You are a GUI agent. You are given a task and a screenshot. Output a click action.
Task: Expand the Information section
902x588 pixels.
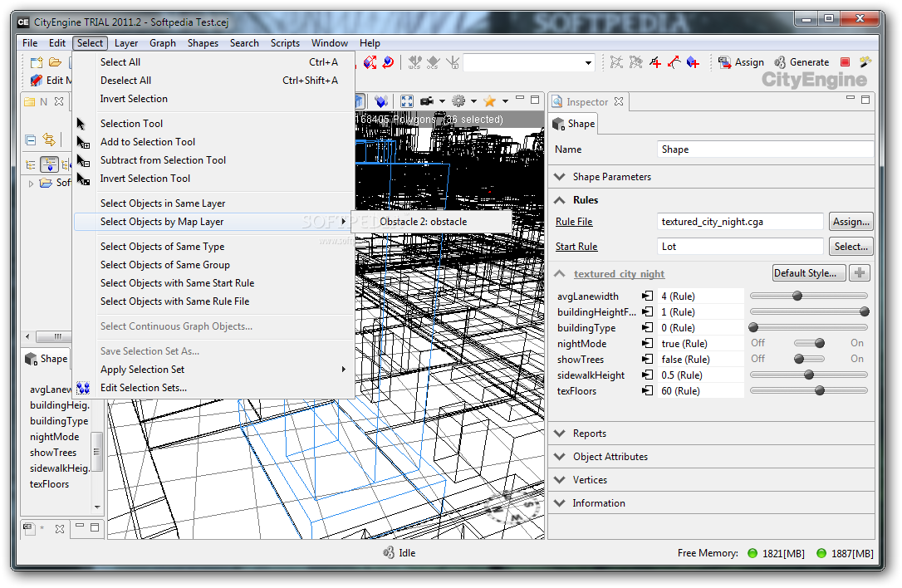coord(560,502)
